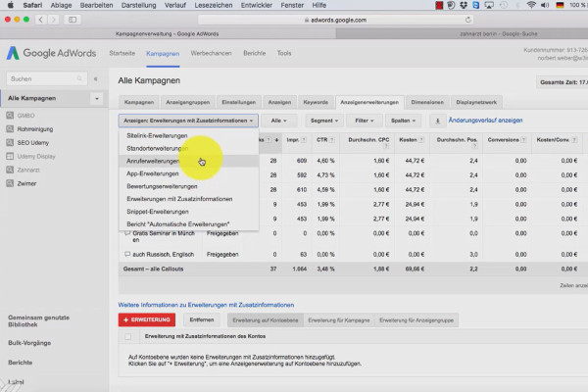Click the AirPlay display icon in menu bar
The width and height of the screenshot is (588, 392).
(x=489, y=5)
